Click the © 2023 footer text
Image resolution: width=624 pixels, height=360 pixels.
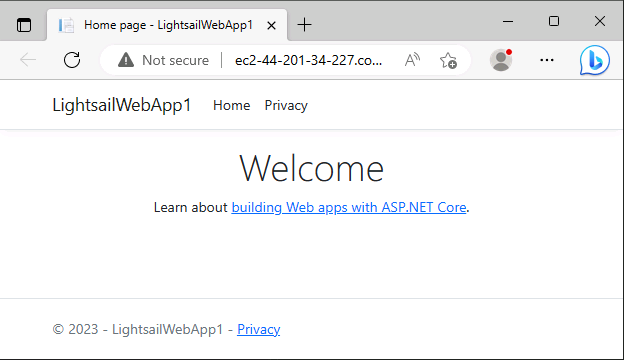click(x=75, y=329)
